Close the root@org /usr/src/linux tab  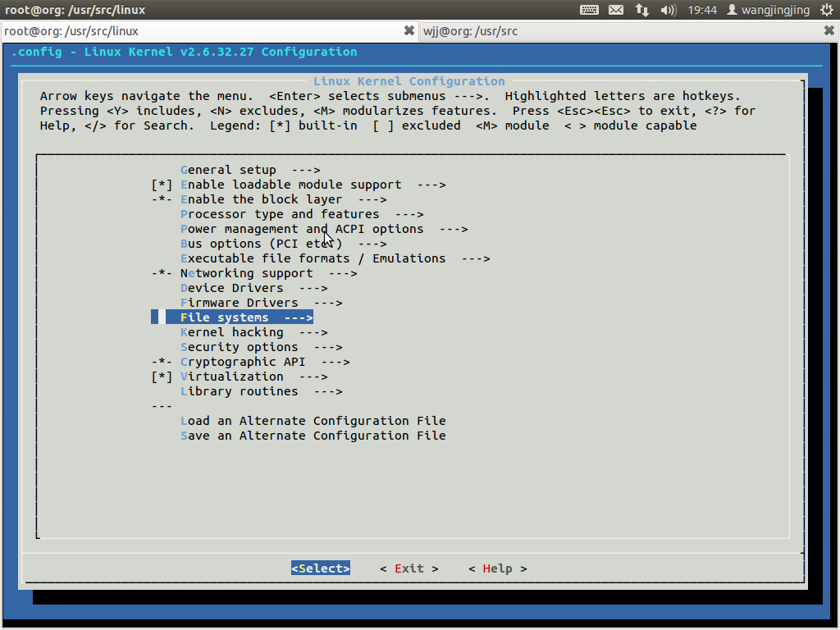coord(409,30)
